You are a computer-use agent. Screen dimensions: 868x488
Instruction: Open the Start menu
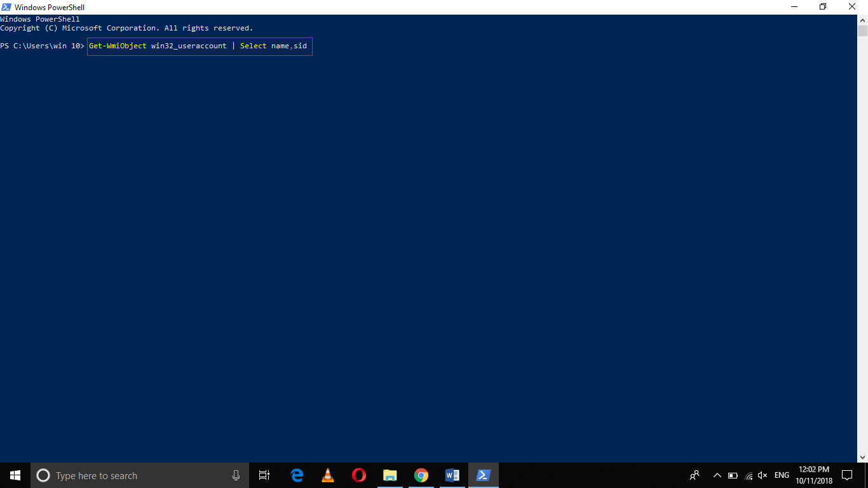coord(14,475)
